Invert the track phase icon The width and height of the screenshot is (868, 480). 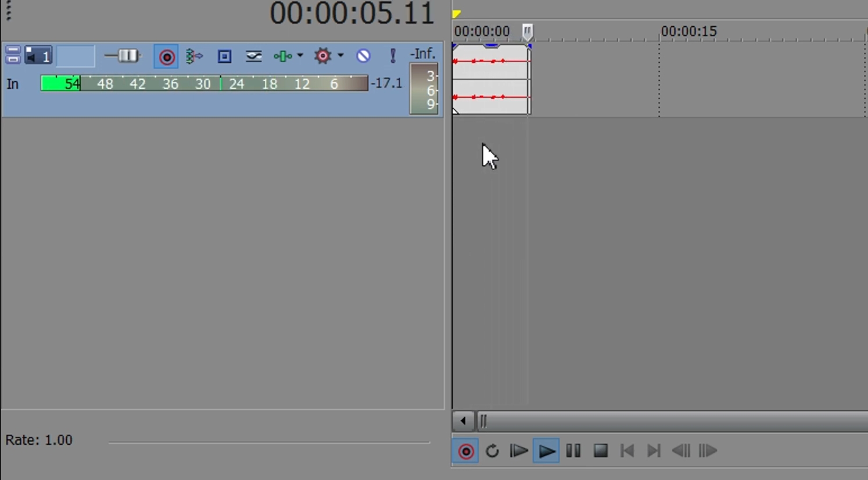coord(224,56)
